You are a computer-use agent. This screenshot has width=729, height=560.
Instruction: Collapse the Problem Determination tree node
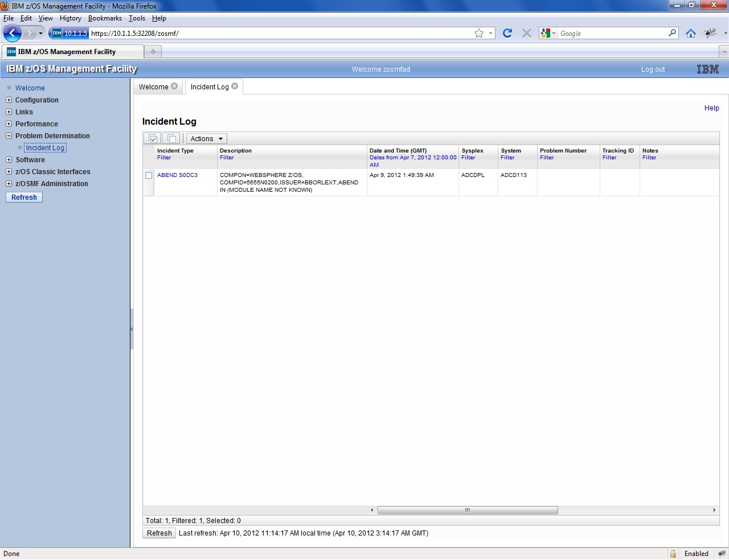tap(9, 136)
